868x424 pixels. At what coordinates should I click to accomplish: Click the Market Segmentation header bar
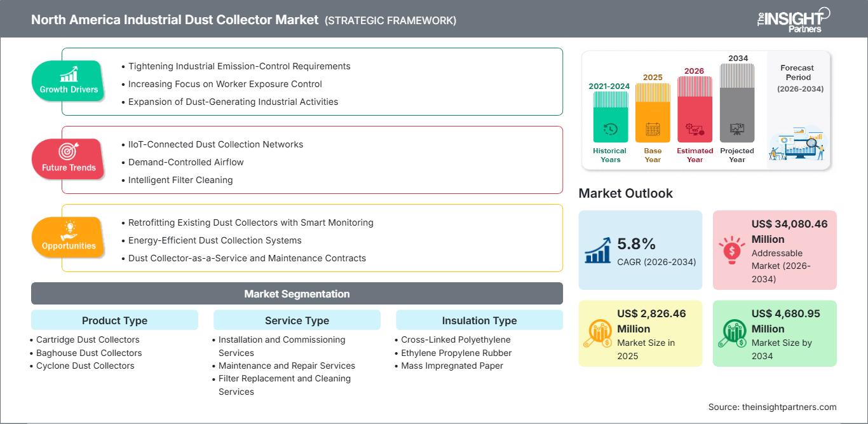click(x=297, y=294)
